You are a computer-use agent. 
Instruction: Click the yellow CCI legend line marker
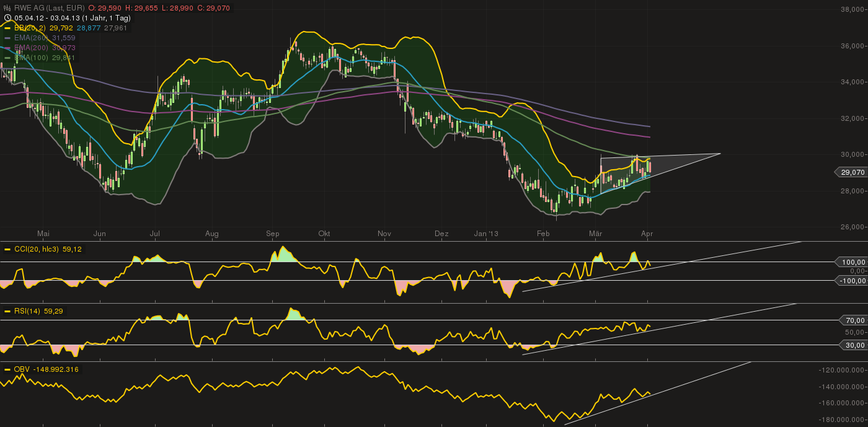(x=7, y=250)
